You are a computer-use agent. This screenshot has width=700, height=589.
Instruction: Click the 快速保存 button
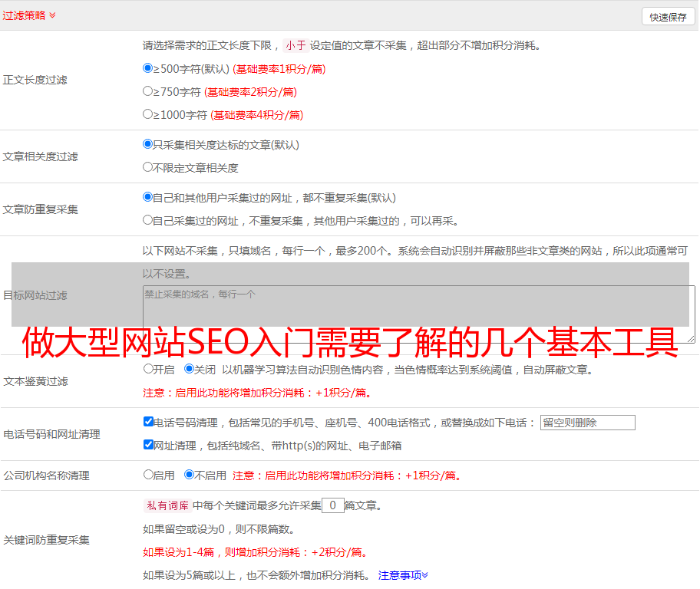(667, 17)
